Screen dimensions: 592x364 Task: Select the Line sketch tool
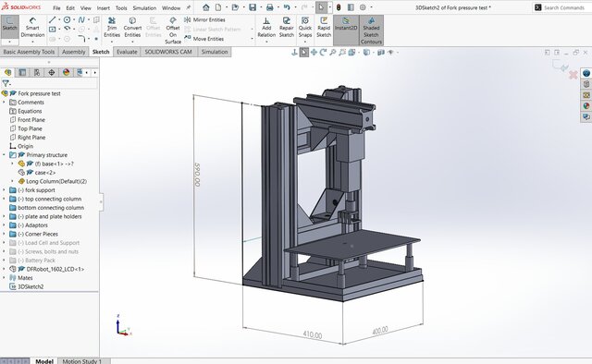53,20
